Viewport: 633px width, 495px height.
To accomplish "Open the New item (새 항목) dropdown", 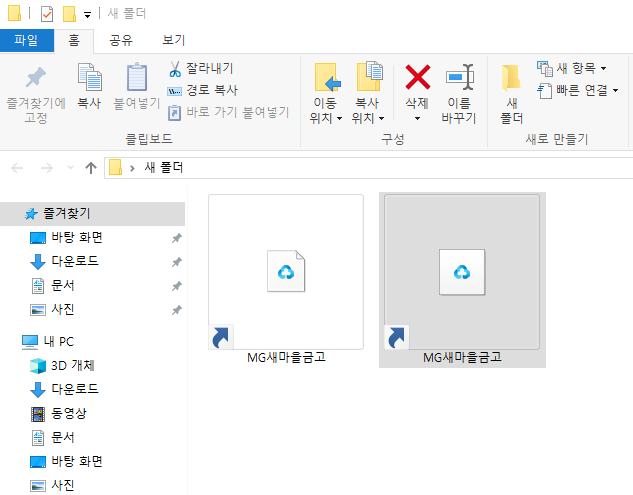I will coord(572,68).
